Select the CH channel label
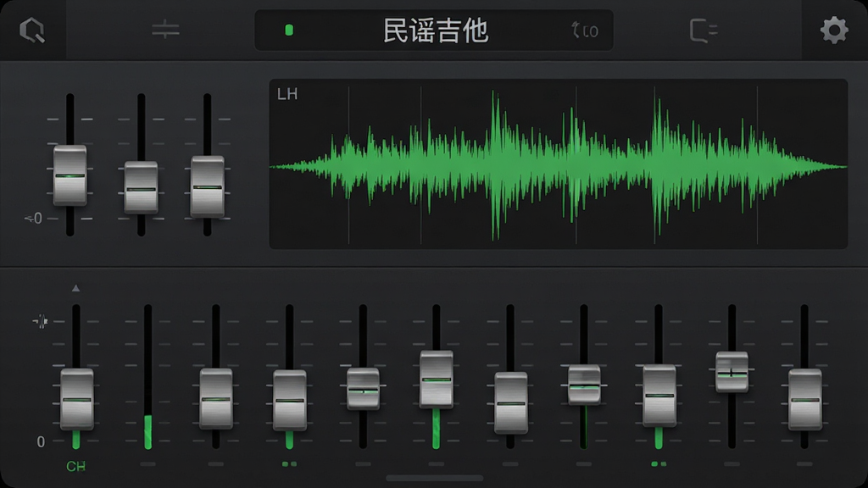Image resolution: width=868 pixels, height=488 pixels. pos(75,467)
